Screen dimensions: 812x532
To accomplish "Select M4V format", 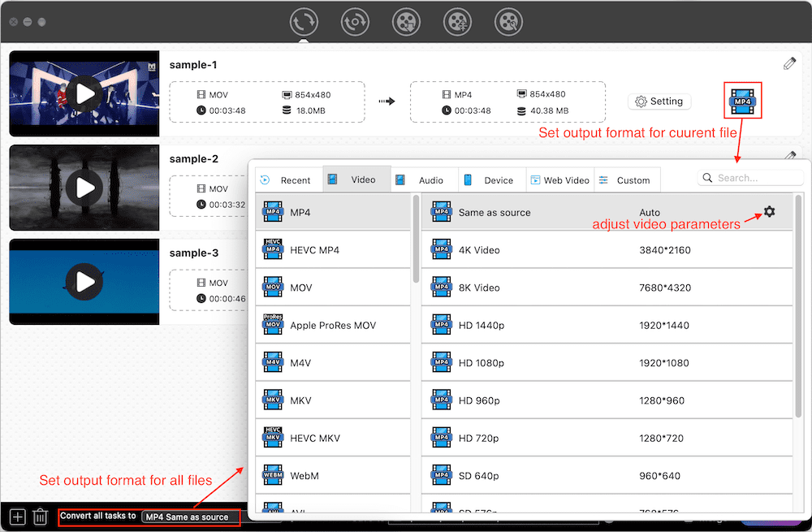I will (333, 362).
